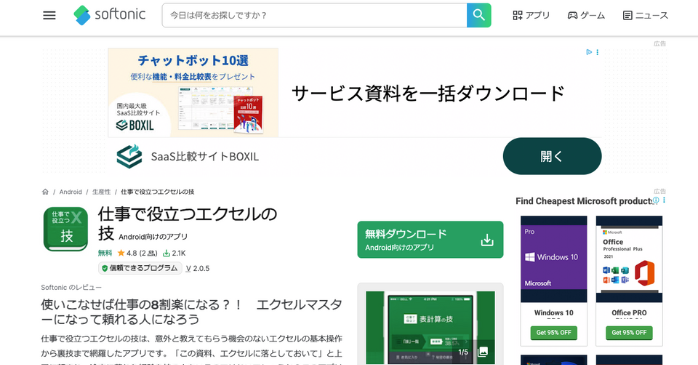This screenshot has width=698, height=365.
Task: Open the screenshot gallery icon
Action: pos(483,352)
